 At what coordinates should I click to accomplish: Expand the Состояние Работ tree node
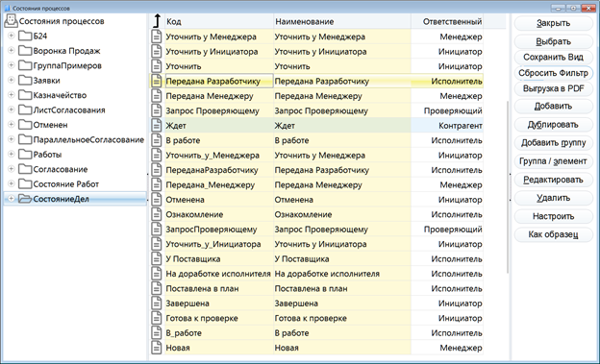point(12,183)
